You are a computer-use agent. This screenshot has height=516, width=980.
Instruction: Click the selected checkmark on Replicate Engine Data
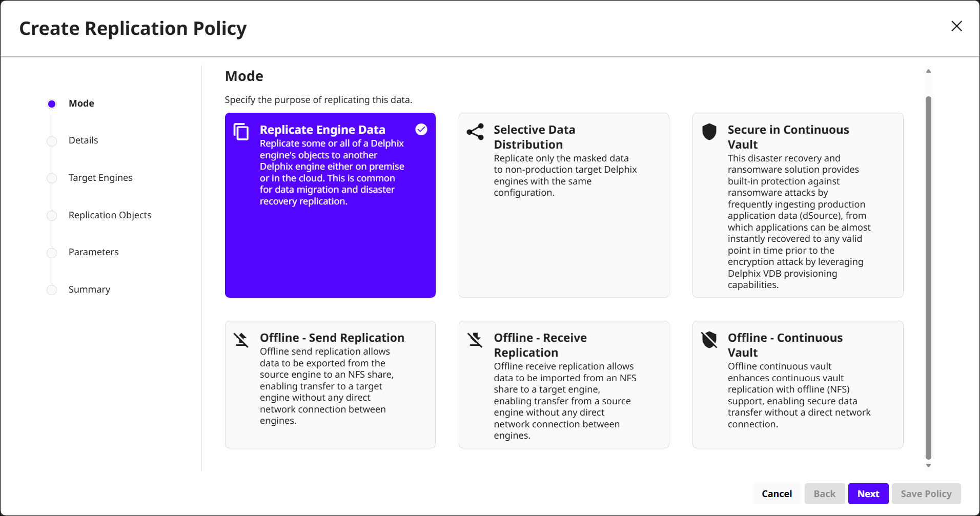[421, 130]
